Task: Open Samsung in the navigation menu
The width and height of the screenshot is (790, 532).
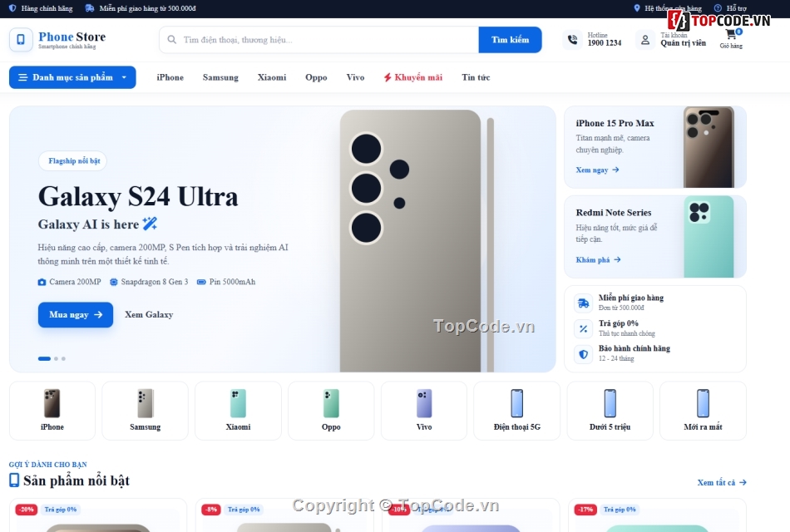Action: 220,77
